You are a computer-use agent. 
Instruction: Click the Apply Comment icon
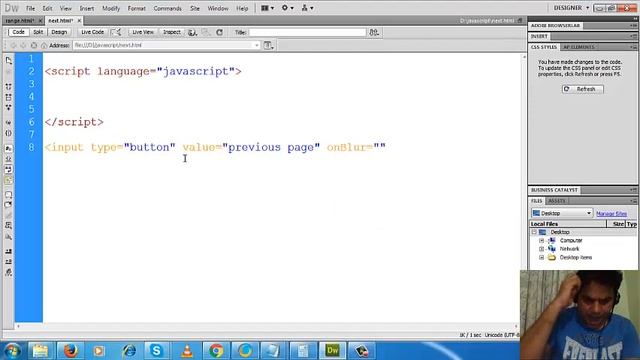[9, 195]
